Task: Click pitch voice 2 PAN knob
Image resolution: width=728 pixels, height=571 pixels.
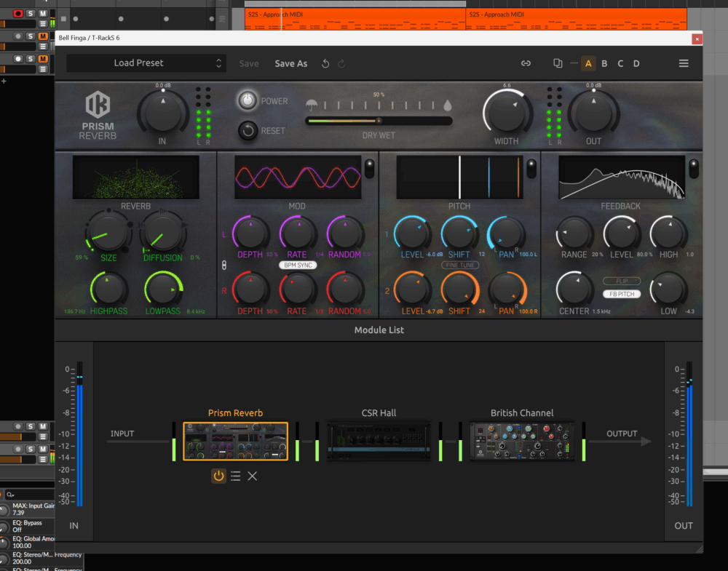Action: (x=507, y=290)
